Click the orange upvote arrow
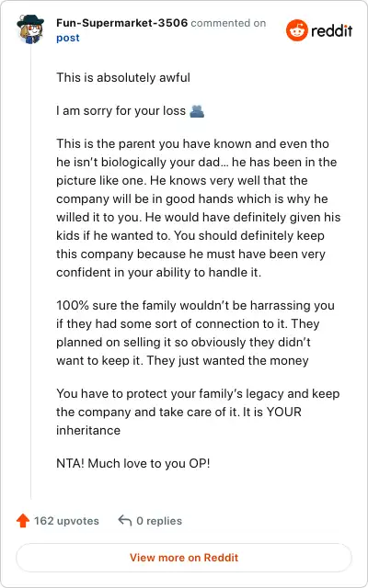This screenshot has width=368, height=588. [23, 521]
